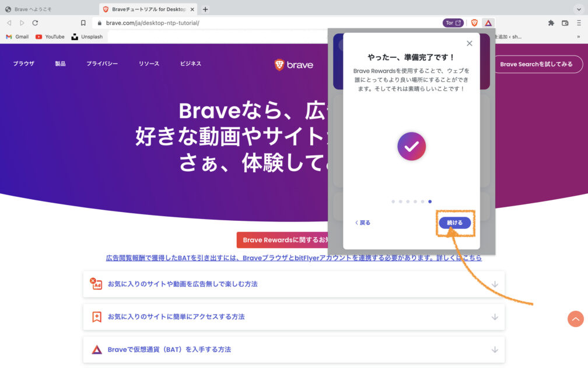The width and height of the screenshot is (588, 368).
Task: Open the プライバシー navigation menu
Action: (102, 64)
